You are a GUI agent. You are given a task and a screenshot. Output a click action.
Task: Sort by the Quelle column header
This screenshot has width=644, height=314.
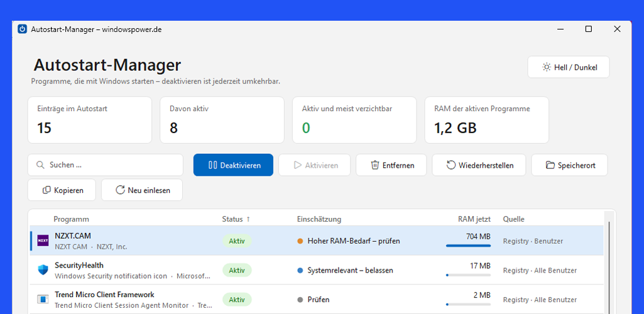513,219
